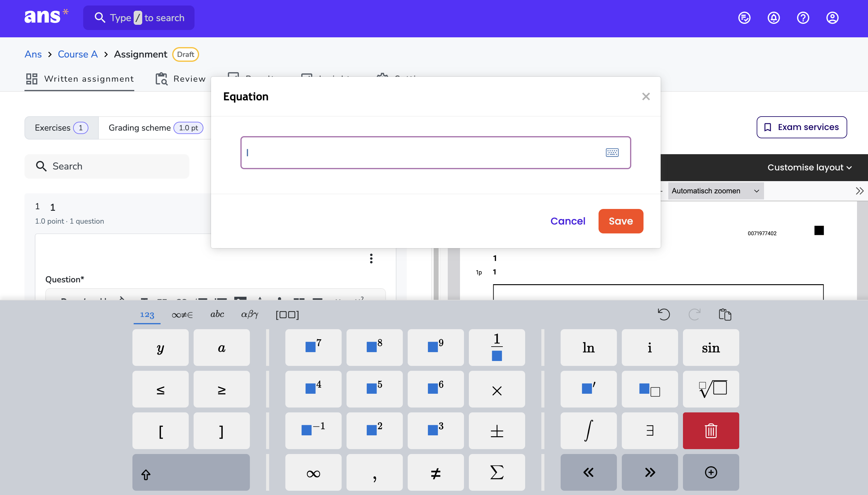Insert the variable y key
Viewport: 868px width, 495px height.
click(160, 348)
